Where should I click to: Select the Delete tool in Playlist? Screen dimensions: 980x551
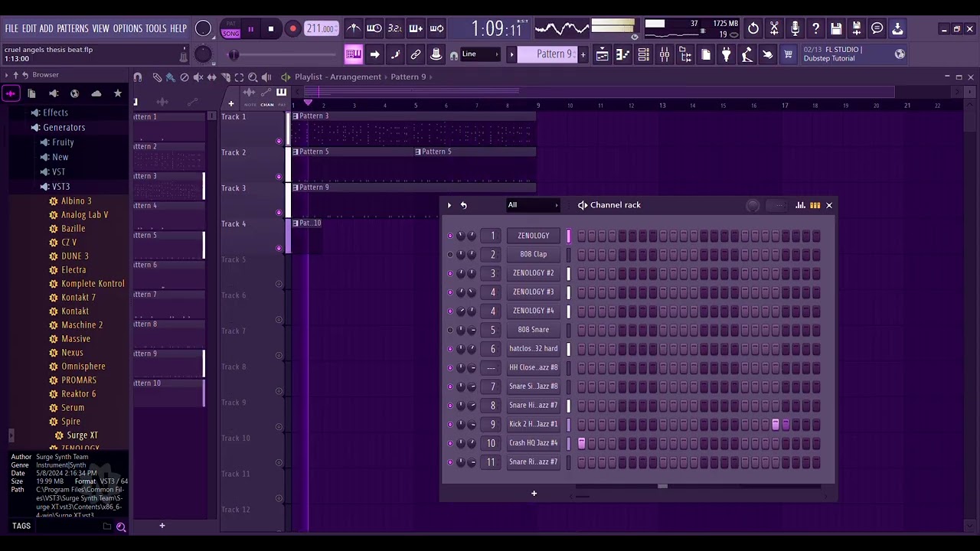tap(184, 77)
